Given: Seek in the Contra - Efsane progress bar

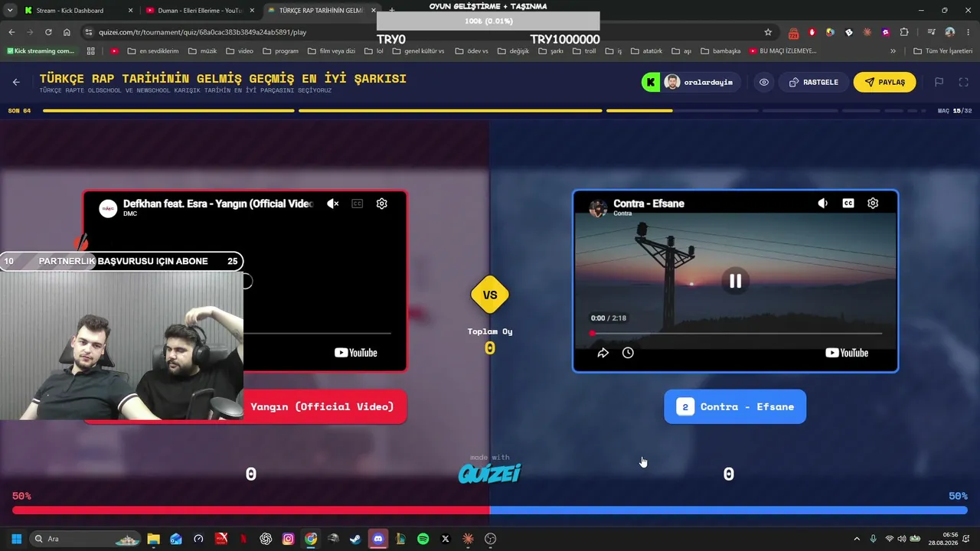Looking at the screenshot, I should click(x=736, y=334).
